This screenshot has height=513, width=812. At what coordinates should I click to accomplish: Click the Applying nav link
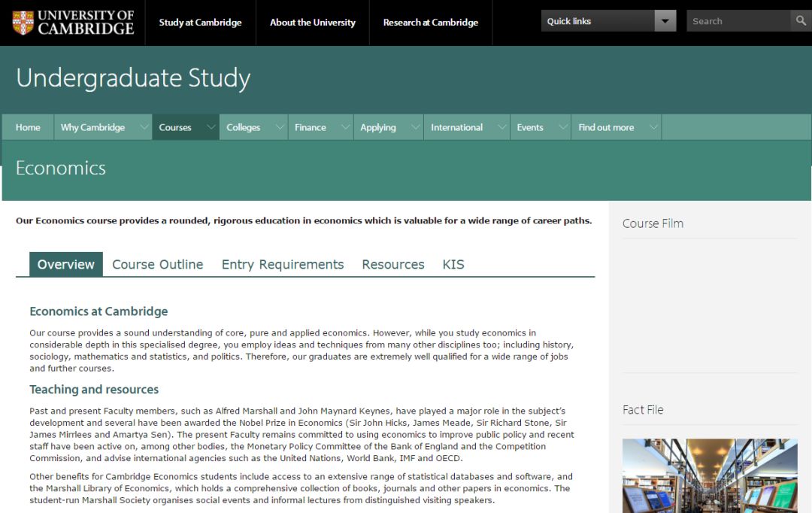[x=378, y=127]
